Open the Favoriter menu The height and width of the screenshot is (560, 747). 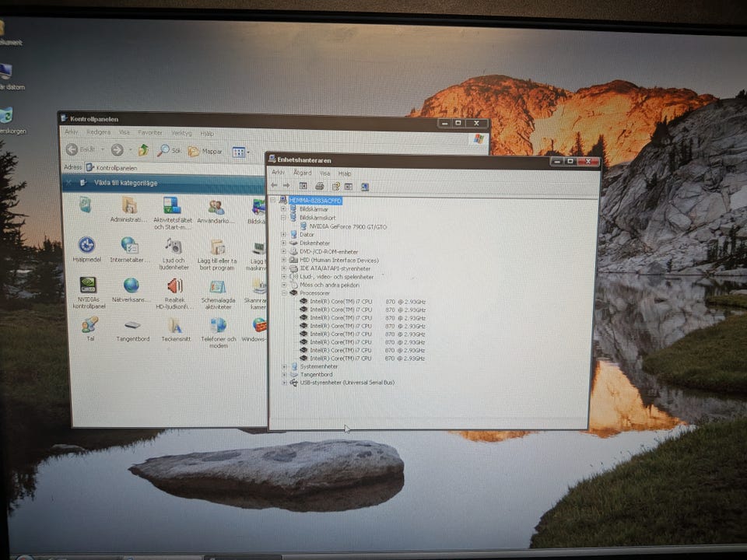150,133
